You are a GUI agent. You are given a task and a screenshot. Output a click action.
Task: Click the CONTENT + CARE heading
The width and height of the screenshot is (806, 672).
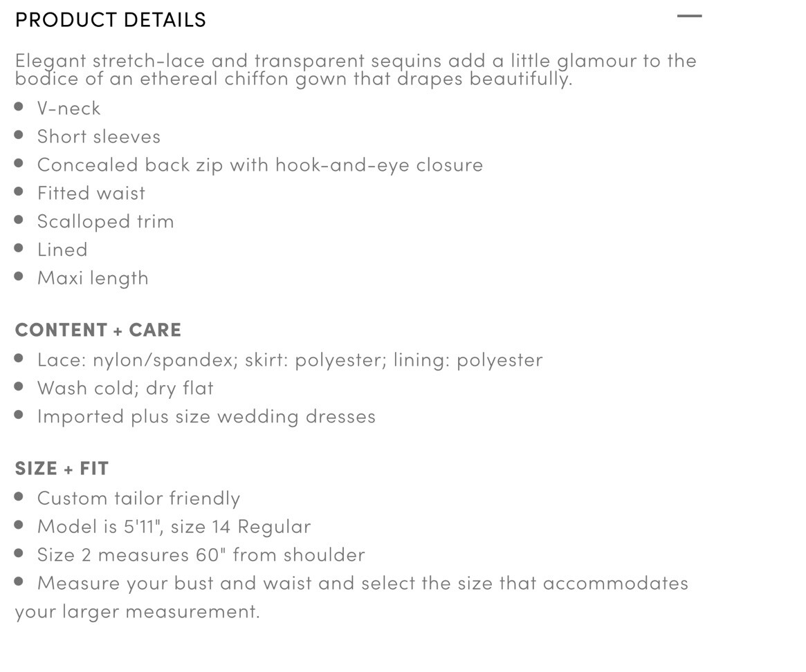pos(98,330)
